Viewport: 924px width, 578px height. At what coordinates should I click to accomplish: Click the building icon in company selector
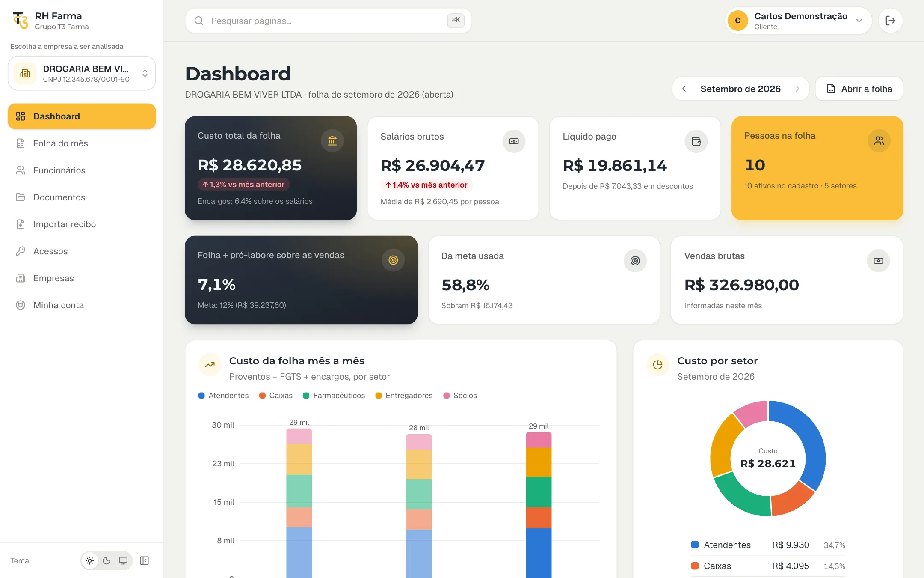(x=25, y=73)
